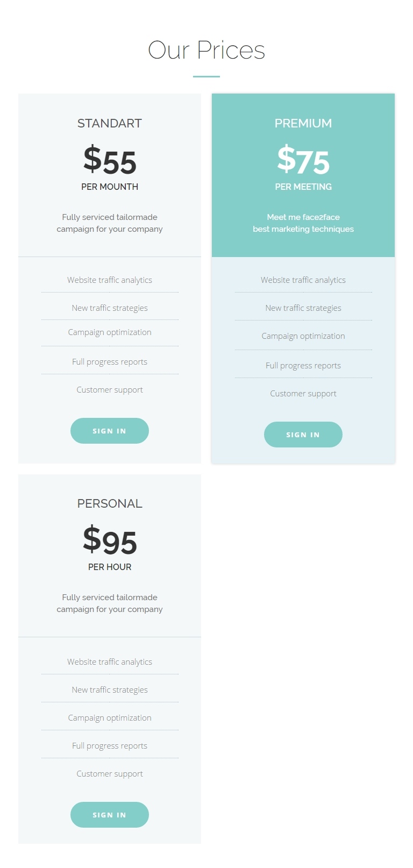Click Full progress reports in Standart plan
413x868 pixels.
click(110, 362)
